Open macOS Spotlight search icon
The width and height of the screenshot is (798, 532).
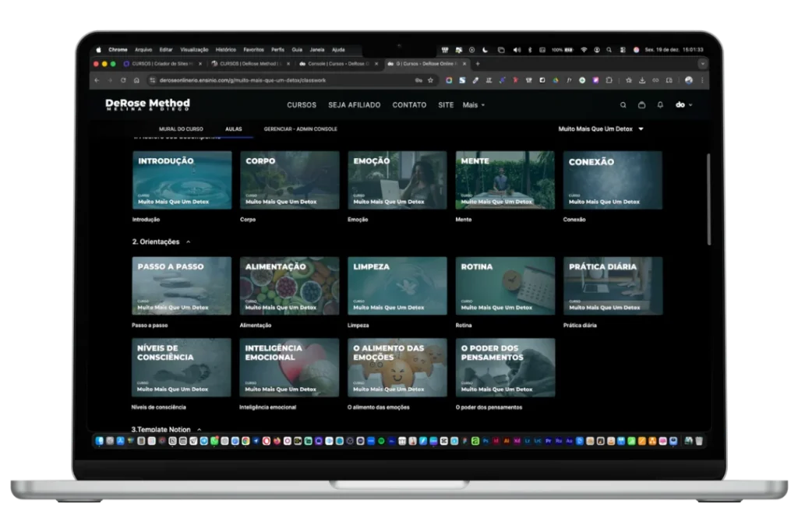pyautogui.click(x=609, y=50)
